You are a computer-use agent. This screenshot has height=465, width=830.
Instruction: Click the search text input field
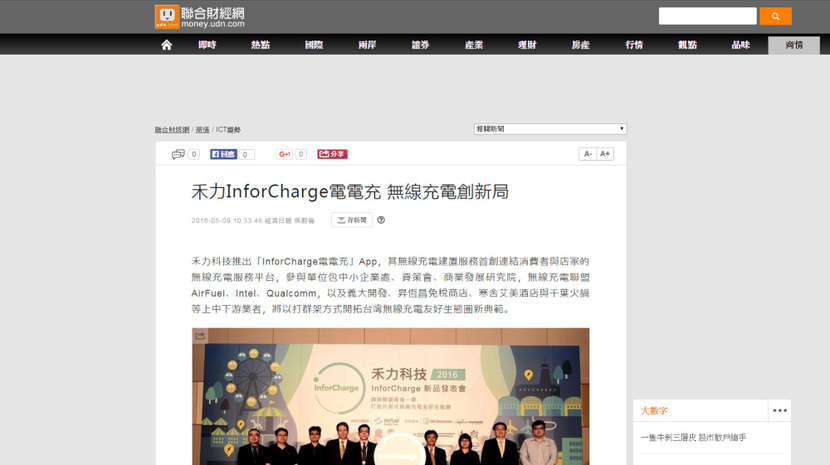click(707, 16)
